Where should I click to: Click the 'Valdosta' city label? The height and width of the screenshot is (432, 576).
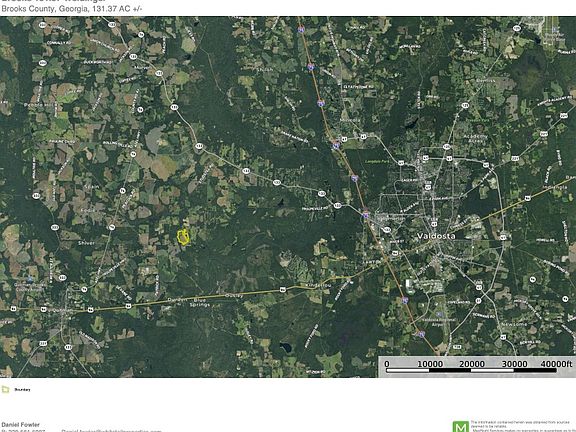click(x=436, y=236)
